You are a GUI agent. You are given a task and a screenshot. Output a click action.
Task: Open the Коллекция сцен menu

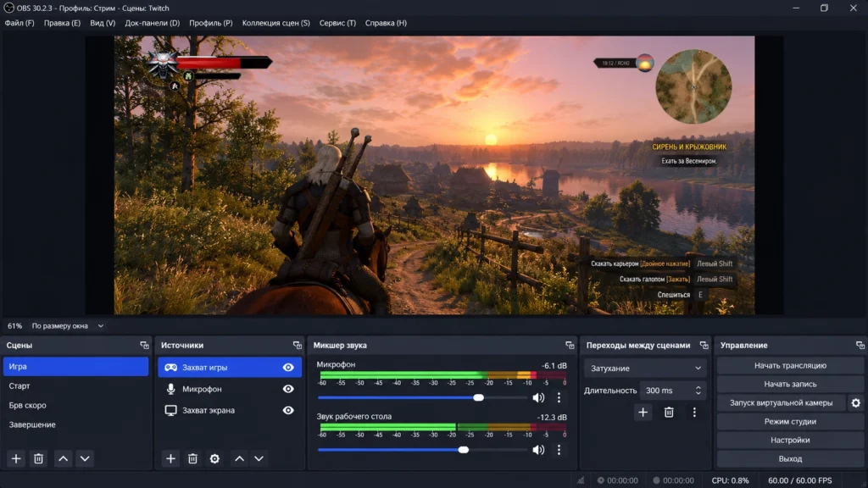[275, 23]
